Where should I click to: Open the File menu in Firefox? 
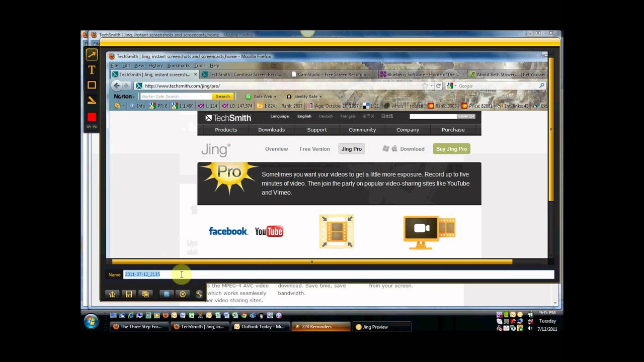[x=114, y=65]
